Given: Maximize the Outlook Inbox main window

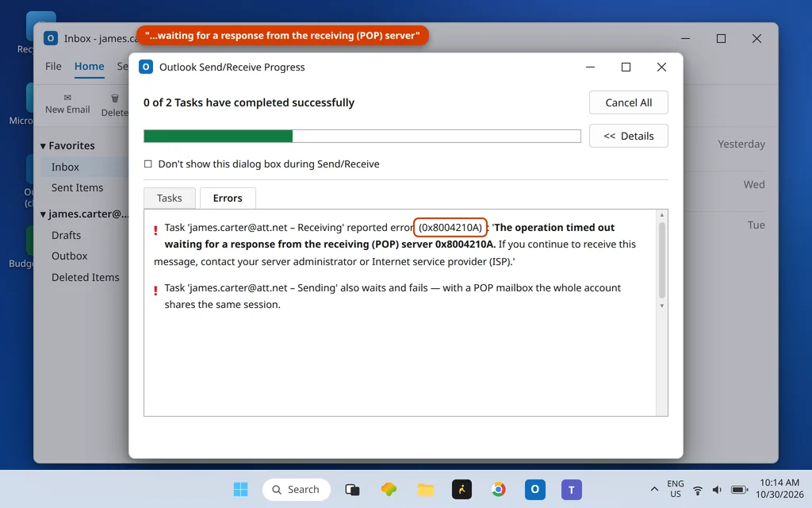Looking at the screenshot, I should pos(721,38).
